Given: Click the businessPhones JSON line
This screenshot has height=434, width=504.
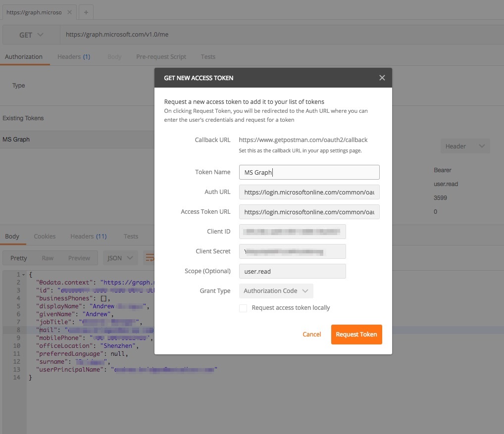Looking at the screenshot, I should tap(73, 298).
